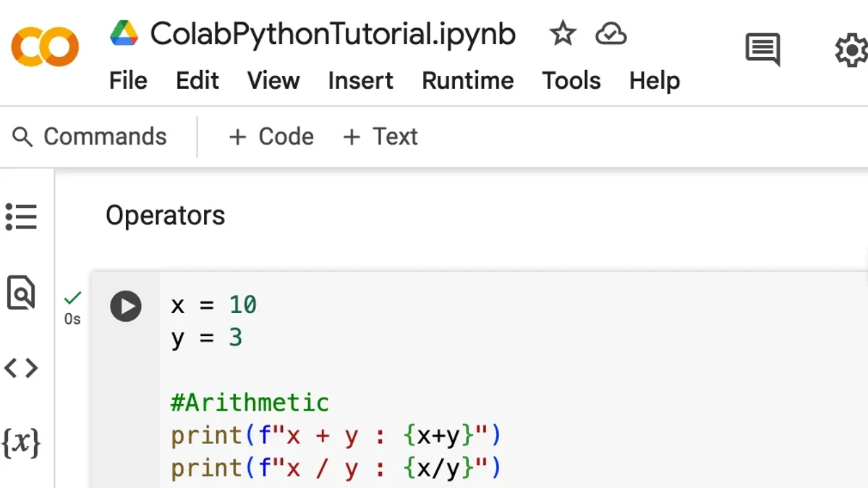
Task: Open the variables {x} sidebar icon
Action: coord(21,442)
